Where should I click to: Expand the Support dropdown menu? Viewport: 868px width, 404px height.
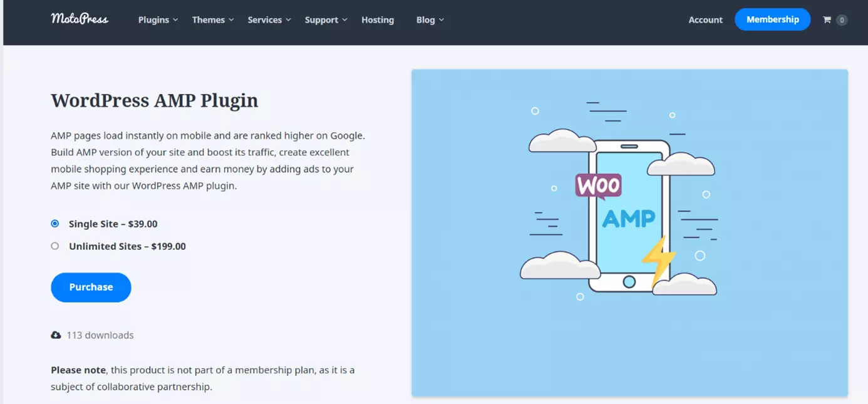pos(326,20)
